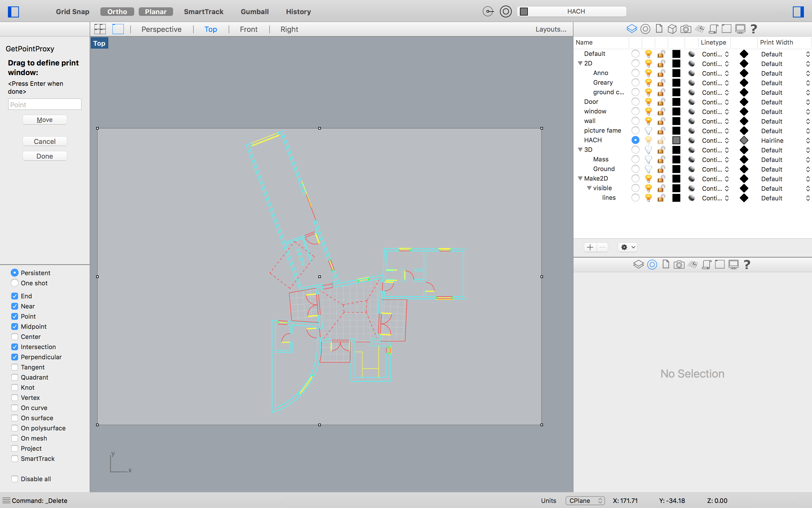
Task: Open the camera Named Views icon in upper inspector
Action: tap(686, 29)
